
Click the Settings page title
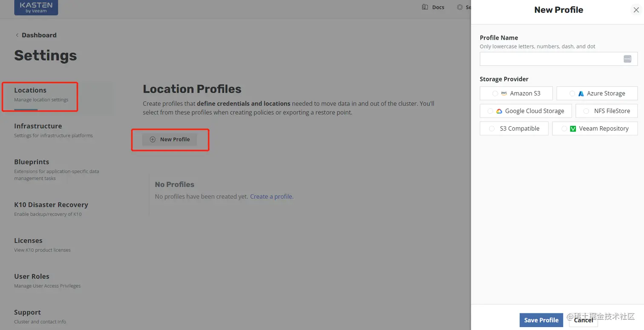[x=46, y=55]
